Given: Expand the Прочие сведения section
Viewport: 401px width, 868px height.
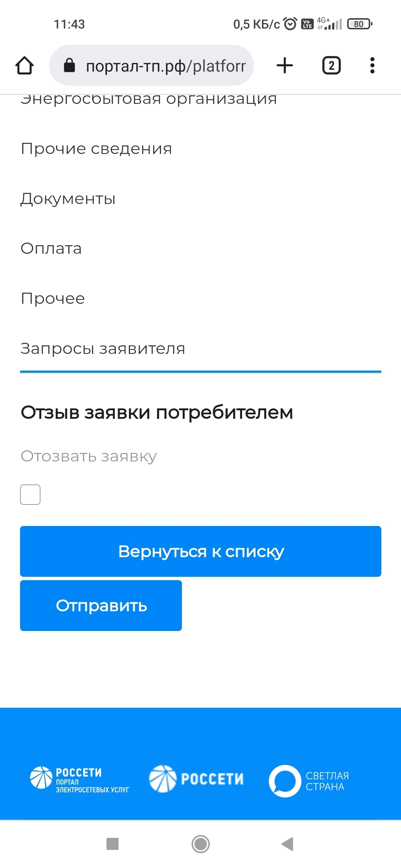Looking at the screenshot, I should click(x=97, y=149).
